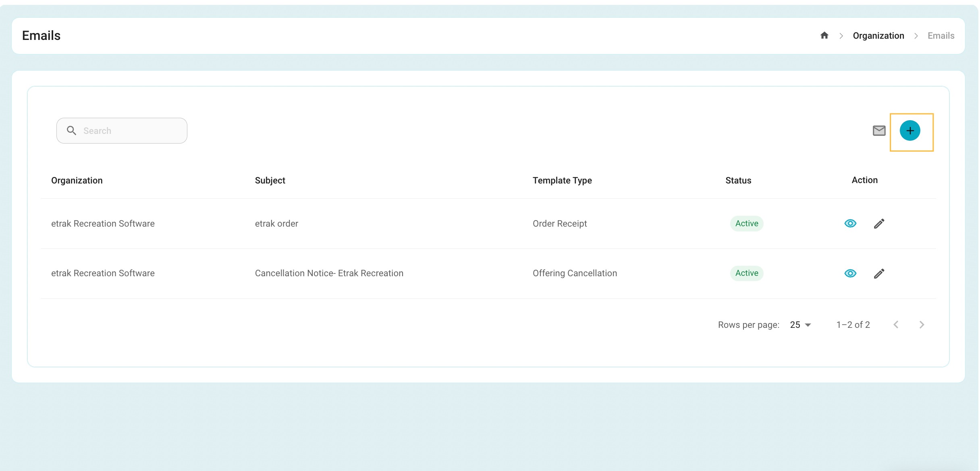Click the Action column header

pyautogui.click(x=864, y=180)
